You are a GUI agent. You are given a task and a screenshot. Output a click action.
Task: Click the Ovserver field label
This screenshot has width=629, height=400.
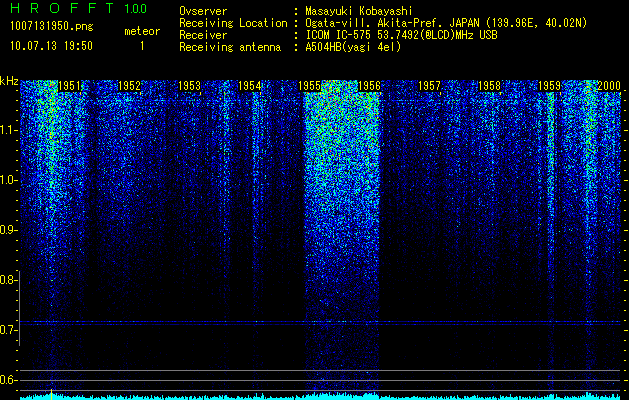(x=203, y=11)
